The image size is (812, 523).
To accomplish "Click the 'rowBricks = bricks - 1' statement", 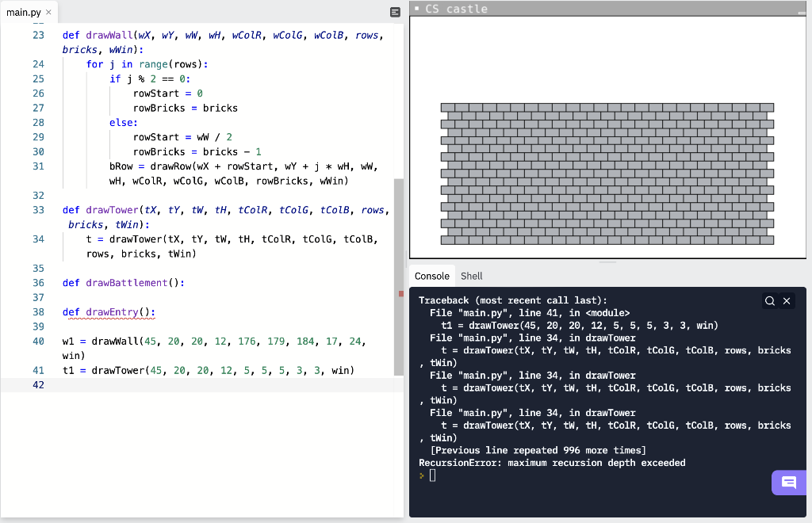I will coord(197,151).
